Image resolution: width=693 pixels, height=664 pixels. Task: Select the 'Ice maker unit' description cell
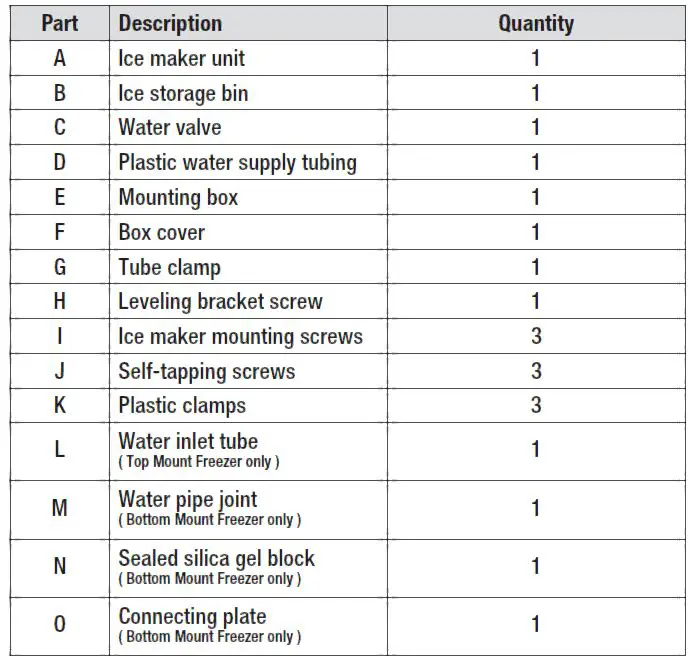(181, 58)
